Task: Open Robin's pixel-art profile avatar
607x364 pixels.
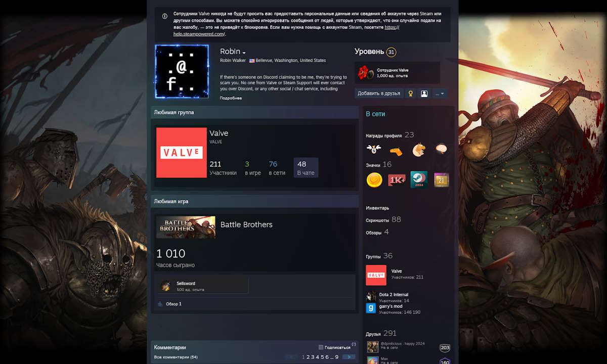Action: click(x=182, y=71)
